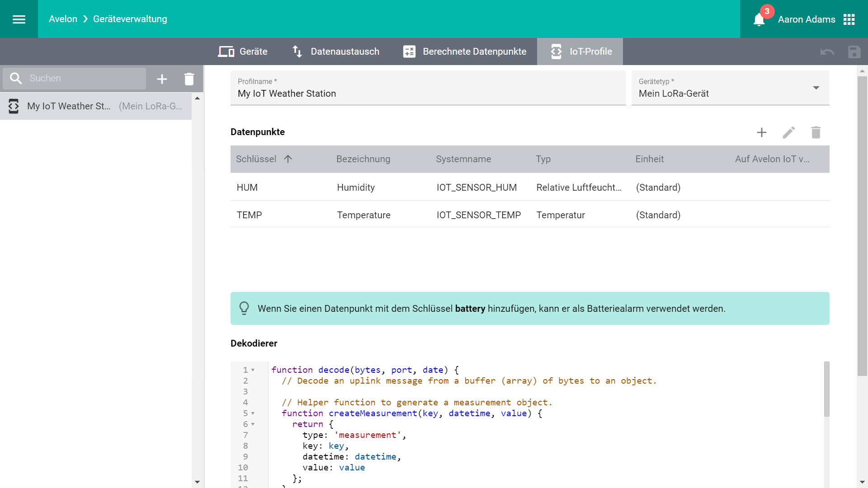The width and height of the screenshot is (868, 488).
Task: Select the HUM key cell
Action: point(247,188)
